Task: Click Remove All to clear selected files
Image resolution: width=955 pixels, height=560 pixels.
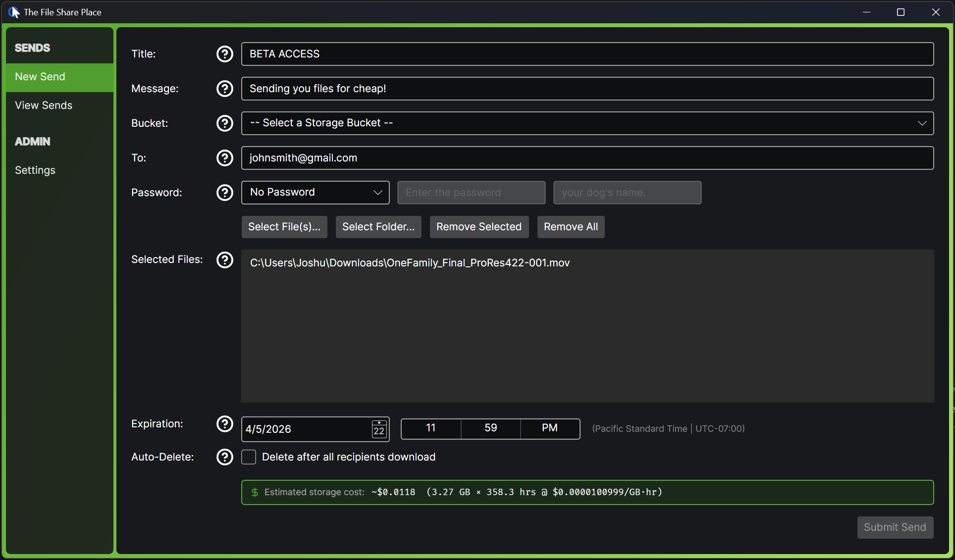Action: [571, 227]
